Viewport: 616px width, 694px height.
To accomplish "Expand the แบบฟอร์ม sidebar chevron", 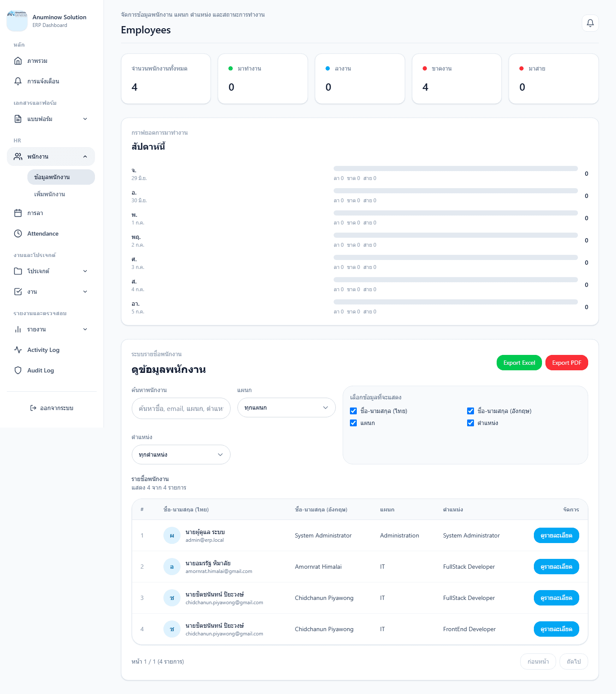I will [85, 119].
